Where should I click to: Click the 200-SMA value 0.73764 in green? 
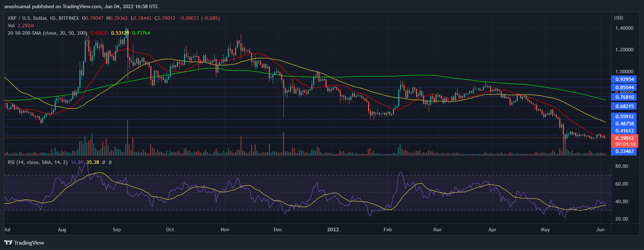pyautogui.click(x=141, y=33)
